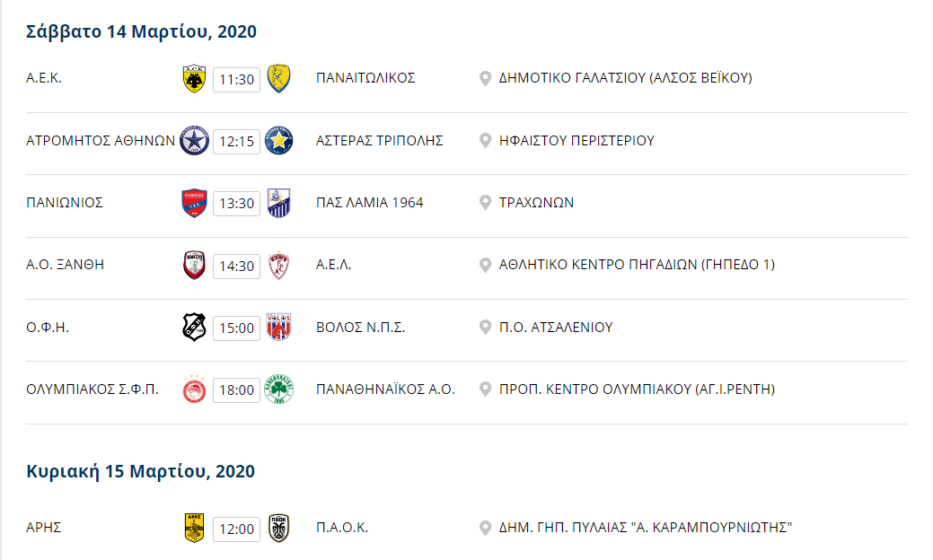Click the ΗΦΑΙΣΤΟΥ ΠΕΡΙΣΤΕΡΙΟΥ venue text

point(577,141)
